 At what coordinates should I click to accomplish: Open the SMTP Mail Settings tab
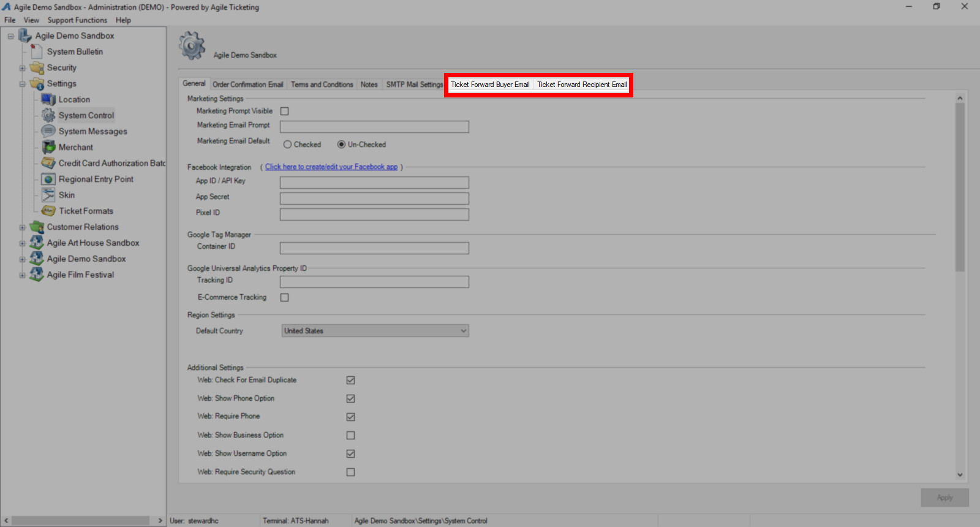[415, 85]
